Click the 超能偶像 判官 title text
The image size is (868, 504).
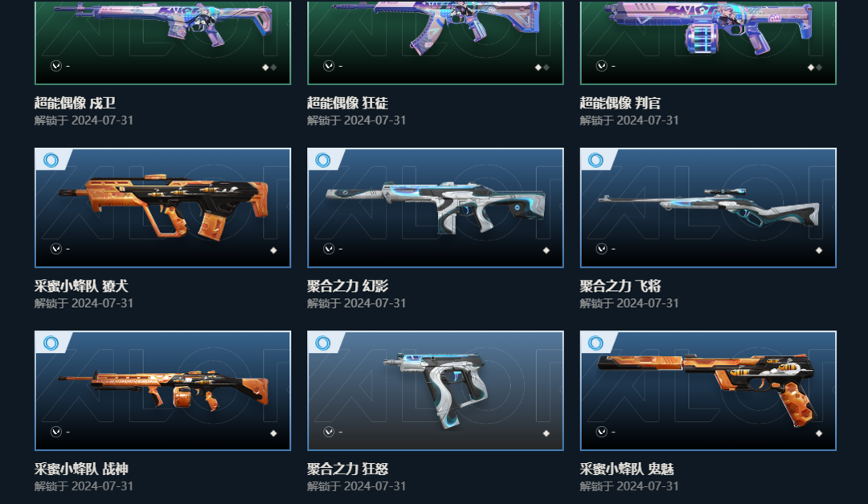pos(620,103)
